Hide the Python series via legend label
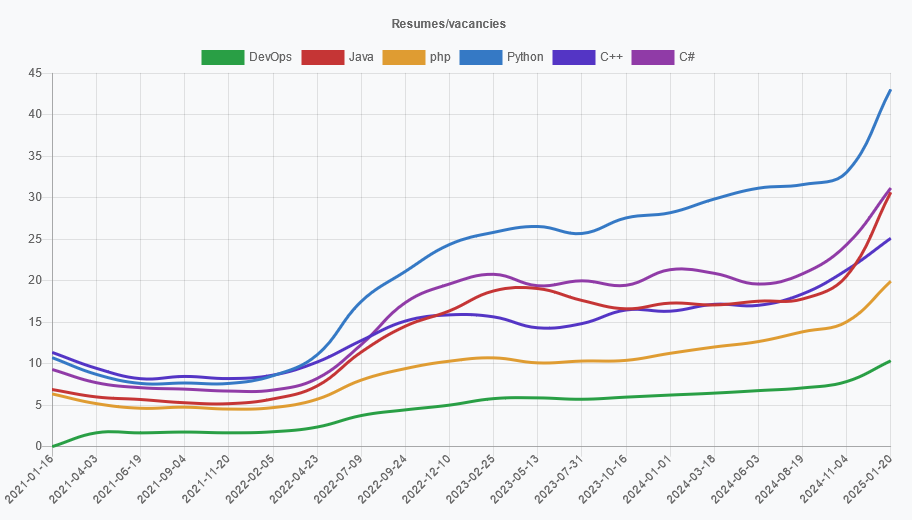912x520 pixels. point(525,57)
